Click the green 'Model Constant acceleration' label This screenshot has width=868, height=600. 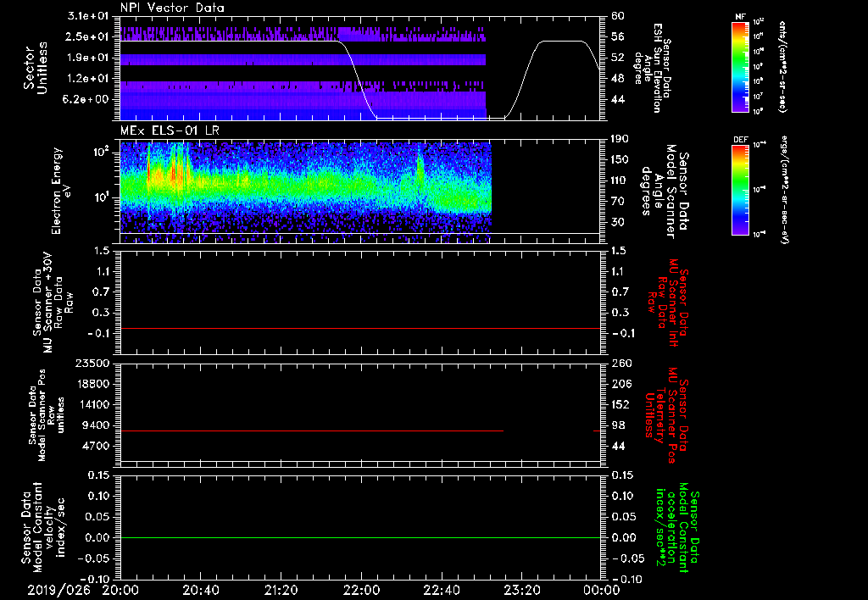coord(677,529)
